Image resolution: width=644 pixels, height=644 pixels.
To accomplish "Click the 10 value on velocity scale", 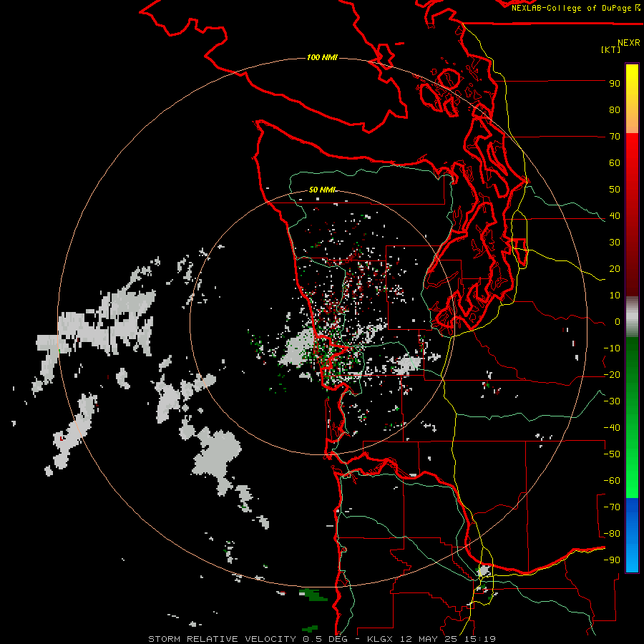I will click(x=615, y=296).
